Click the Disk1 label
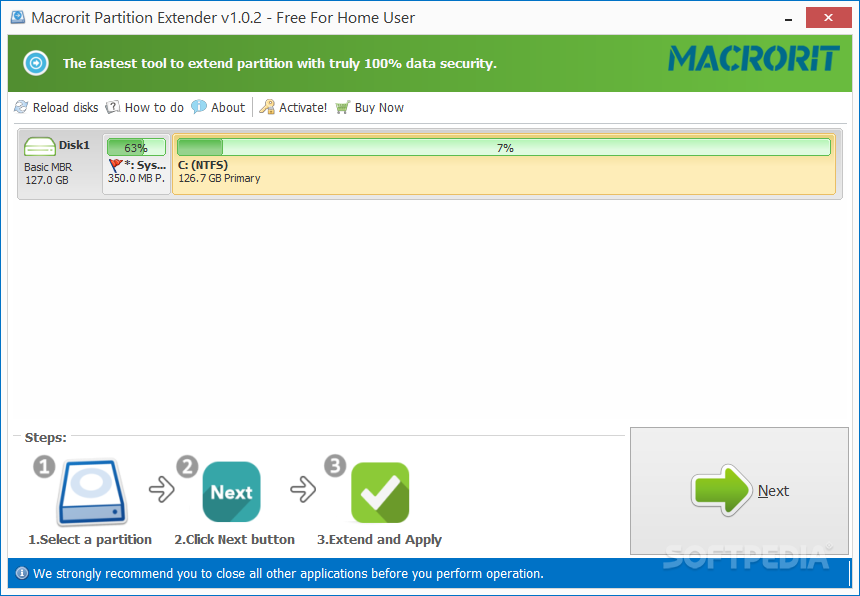Screen dimensions: 860x596 [74, 145]
